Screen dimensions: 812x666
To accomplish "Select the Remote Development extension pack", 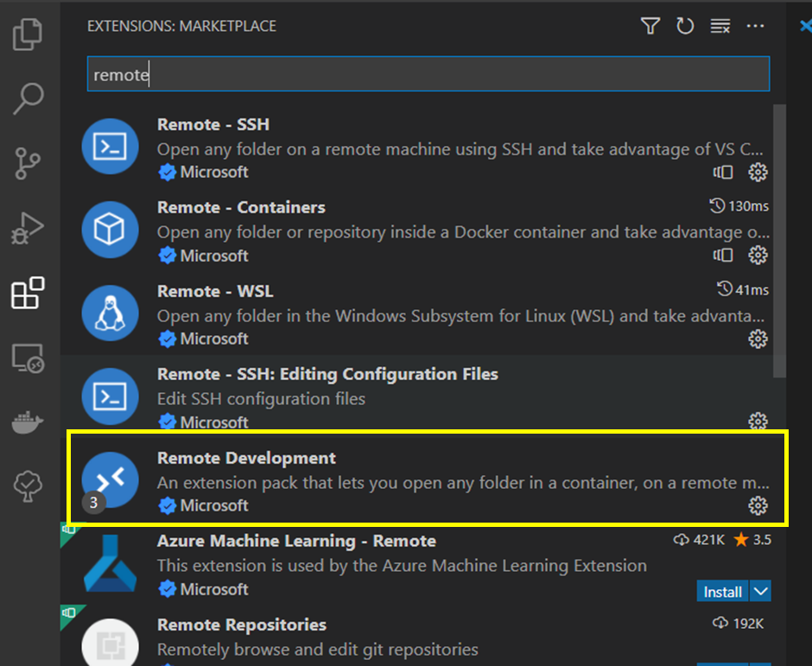I will (428, 479).
